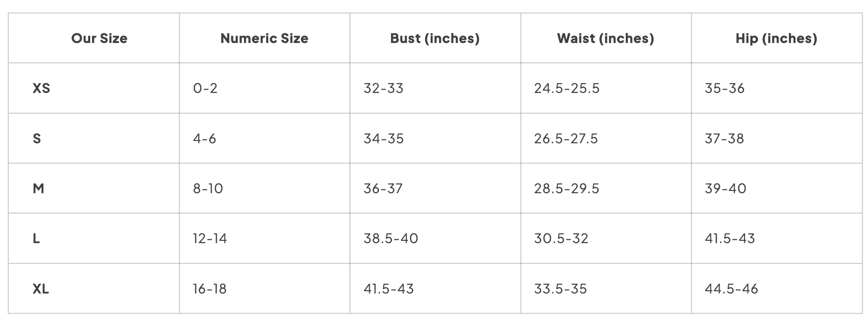Click the M size row label
Image resolution: width=868 pixels, height=330 pixels.
pos(39,188)
